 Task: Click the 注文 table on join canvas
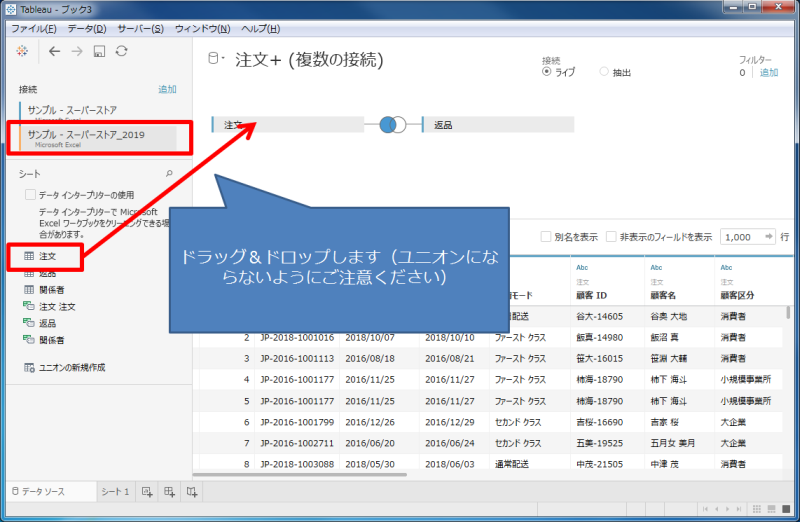click(288, 125)
